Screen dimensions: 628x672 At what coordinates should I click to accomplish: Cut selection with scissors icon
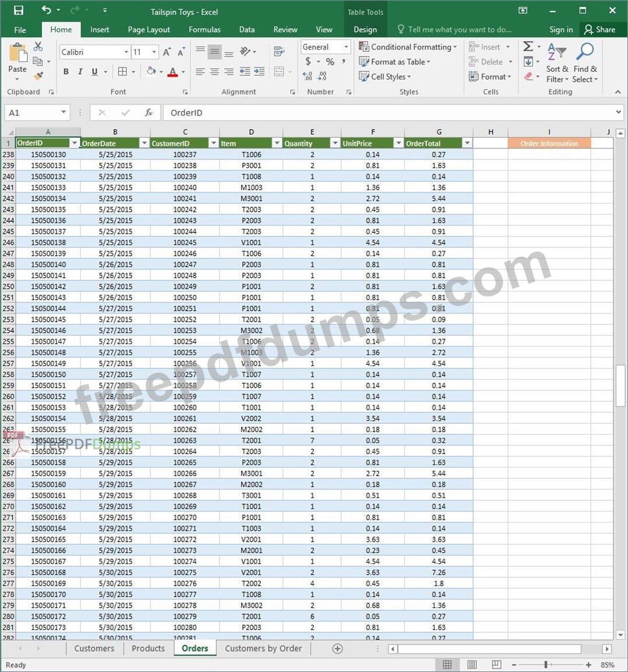[x=38, y=46]
